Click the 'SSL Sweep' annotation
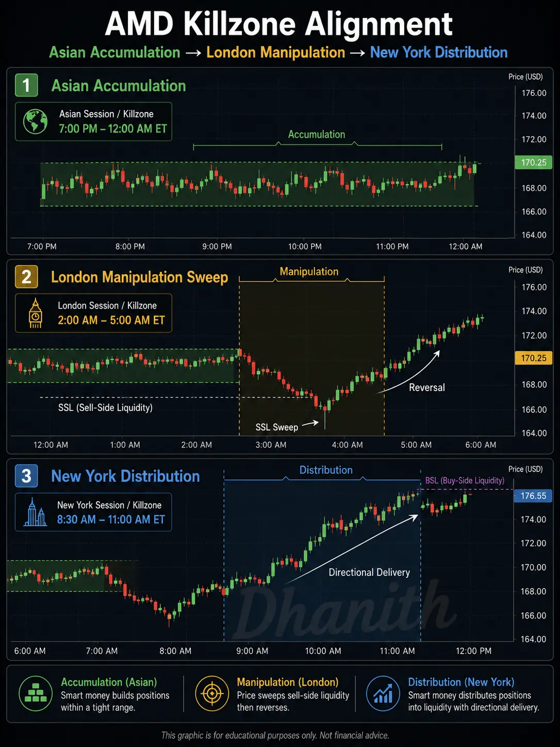Screen dimensions: 560x747 pos(277,427)
